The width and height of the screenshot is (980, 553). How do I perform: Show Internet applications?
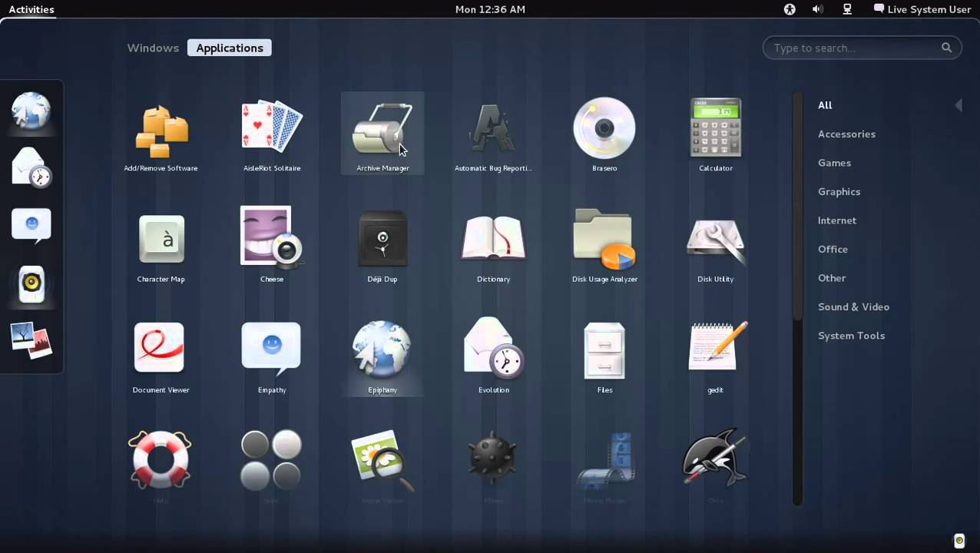(x=837, y=220)
